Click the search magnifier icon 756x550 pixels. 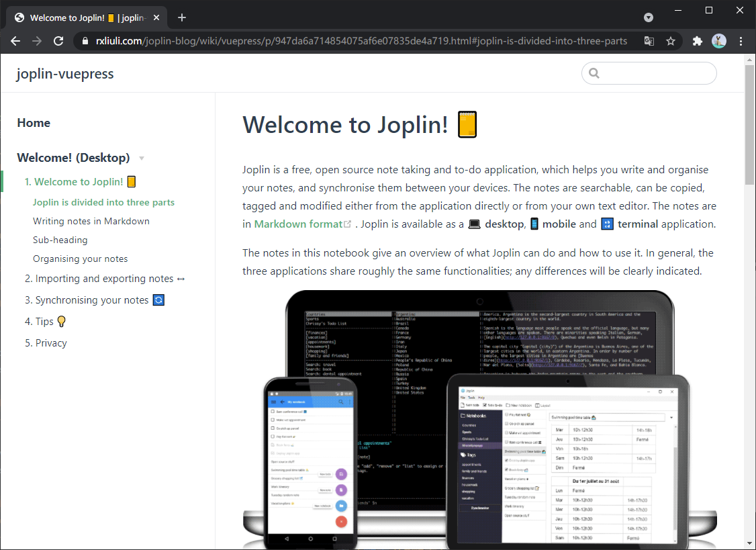[x=594, y=73]
